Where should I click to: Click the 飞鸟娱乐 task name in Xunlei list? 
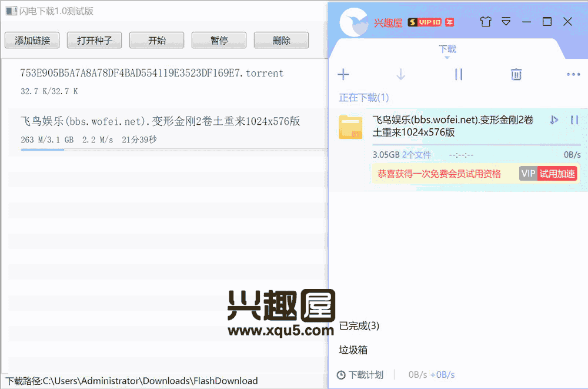pos(453,126)
